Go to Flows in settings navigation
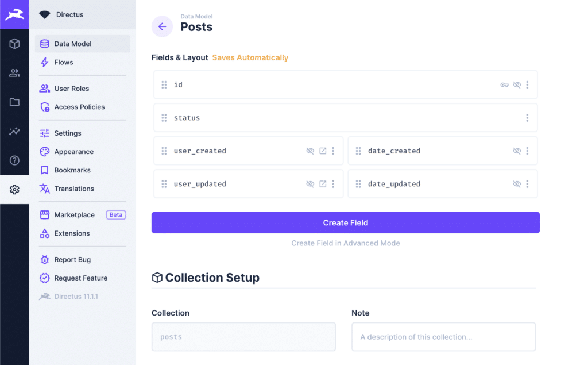 (x=64, y=62)
